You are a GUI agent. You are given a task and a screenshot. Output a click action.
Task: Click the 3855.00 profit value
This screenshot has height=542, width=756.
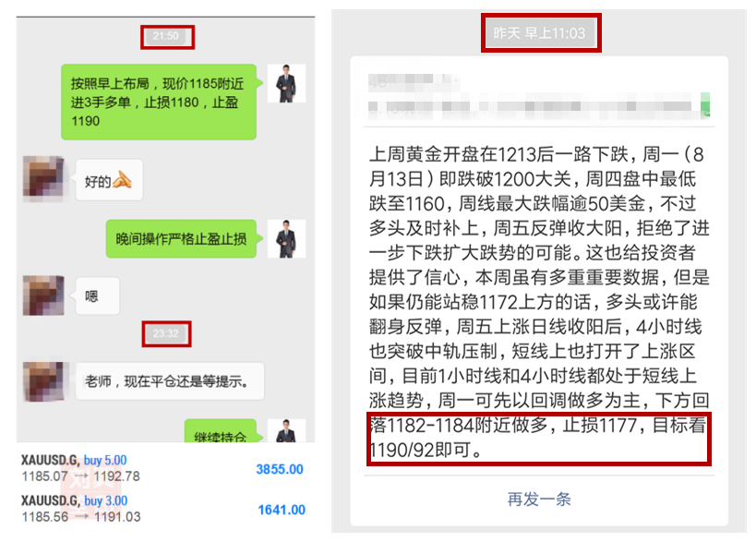pos(280,469)
